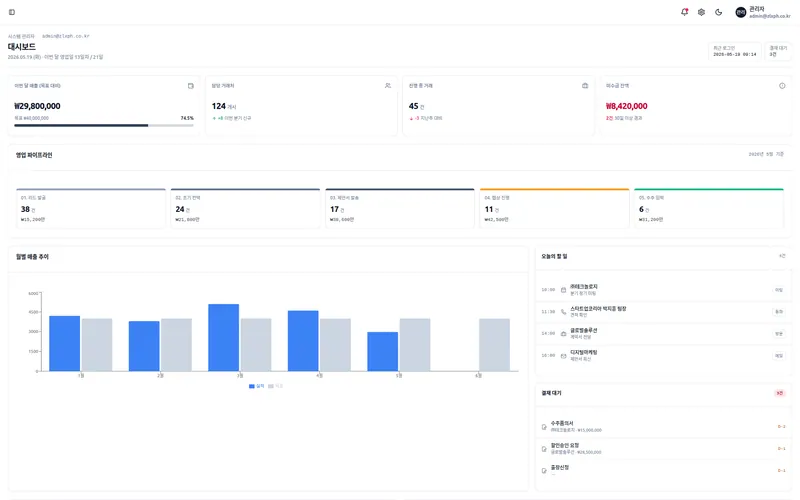Click the 74.5% sales progress bar
This screenshot has height=500, width=800.
click(x=104, y=126)
